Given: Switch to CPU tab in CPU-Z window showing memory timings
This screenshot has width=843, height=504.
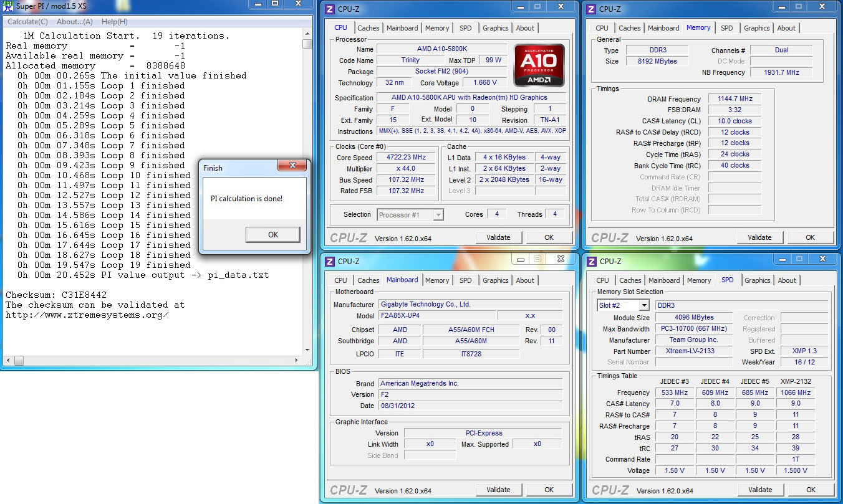Looking at the screenshot, I should coord(602,28).
